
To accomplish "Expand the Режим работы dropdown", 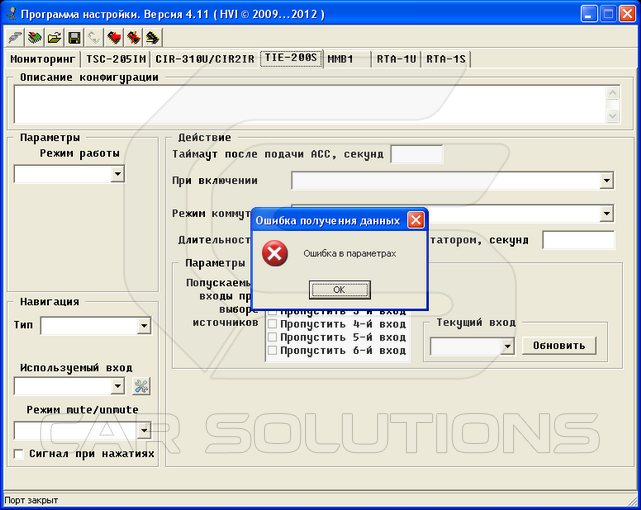I will pos(118,174).
